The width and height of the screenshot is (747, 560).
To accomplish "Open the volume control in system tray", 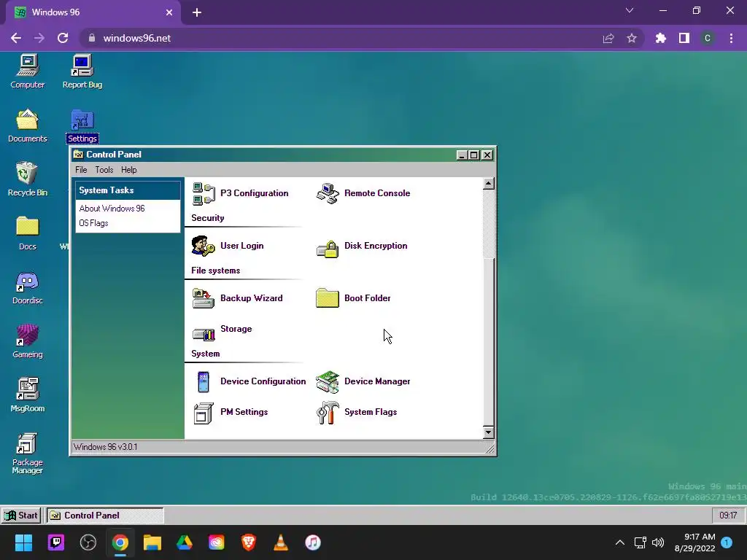I will pos(658,542).
